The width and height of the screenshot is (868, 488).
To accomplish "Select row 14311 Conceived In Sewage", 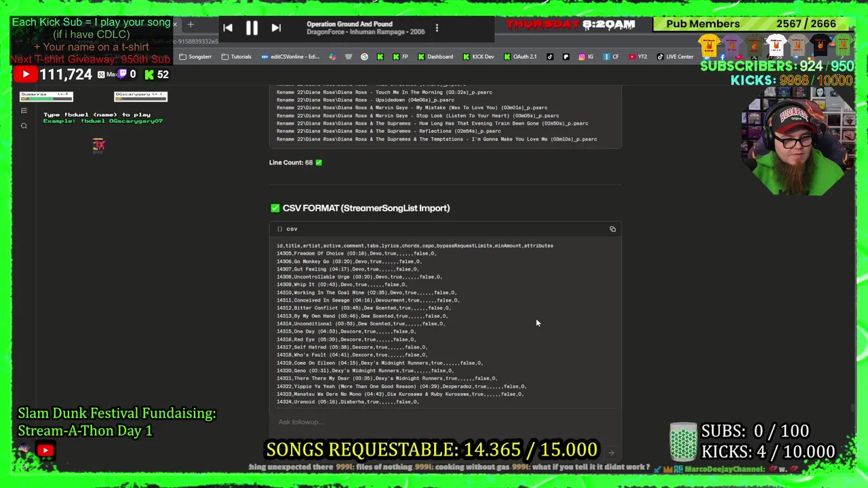I will click(x=368, y=300).
